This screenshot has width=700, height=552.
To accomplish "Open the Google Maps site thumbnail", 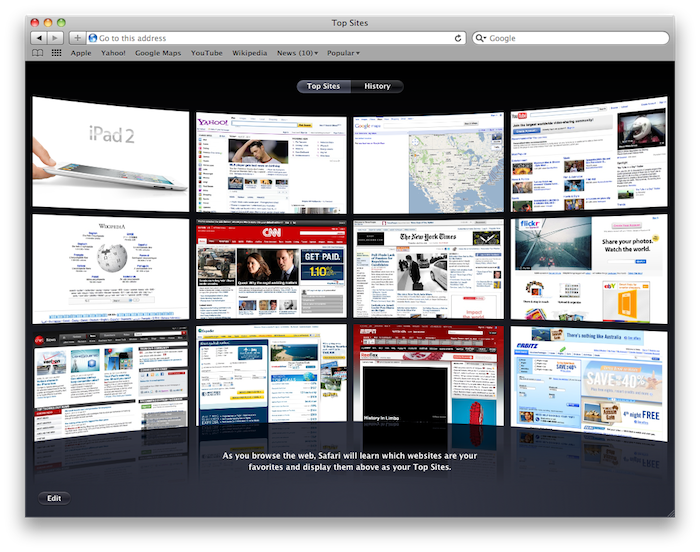I will [x=429, y=163].
